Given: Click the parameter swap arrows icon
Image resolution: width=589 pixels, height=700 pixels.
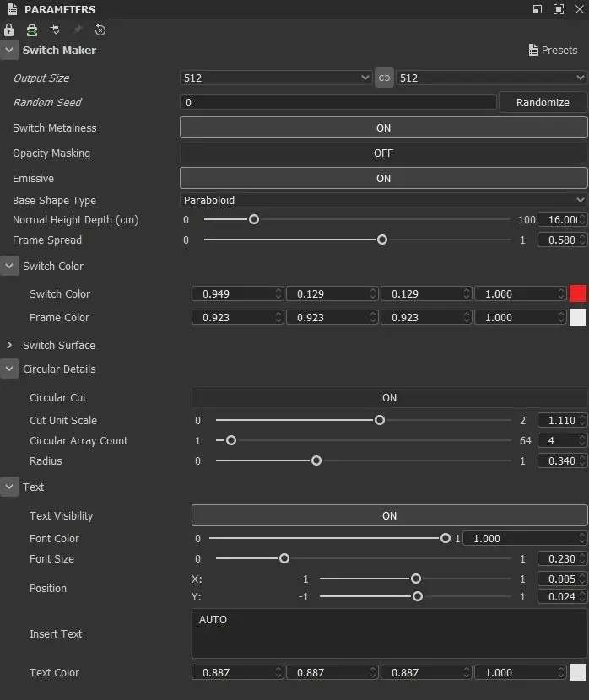Looking at the screenshot, I should (x=55, y=30).
